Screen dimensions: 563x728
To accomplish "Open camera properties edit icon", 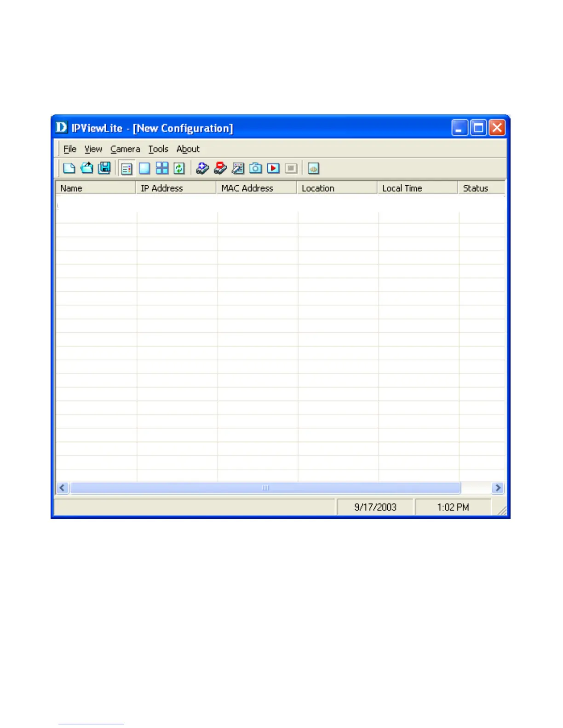I will click(238, 168).
